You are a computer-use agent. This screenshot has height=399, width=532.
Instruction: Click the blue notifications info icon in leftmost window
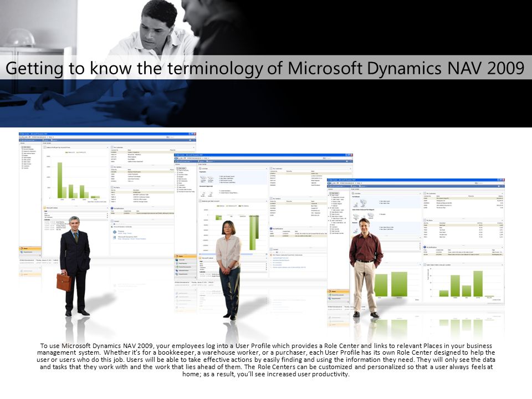(x=112, y=208)
